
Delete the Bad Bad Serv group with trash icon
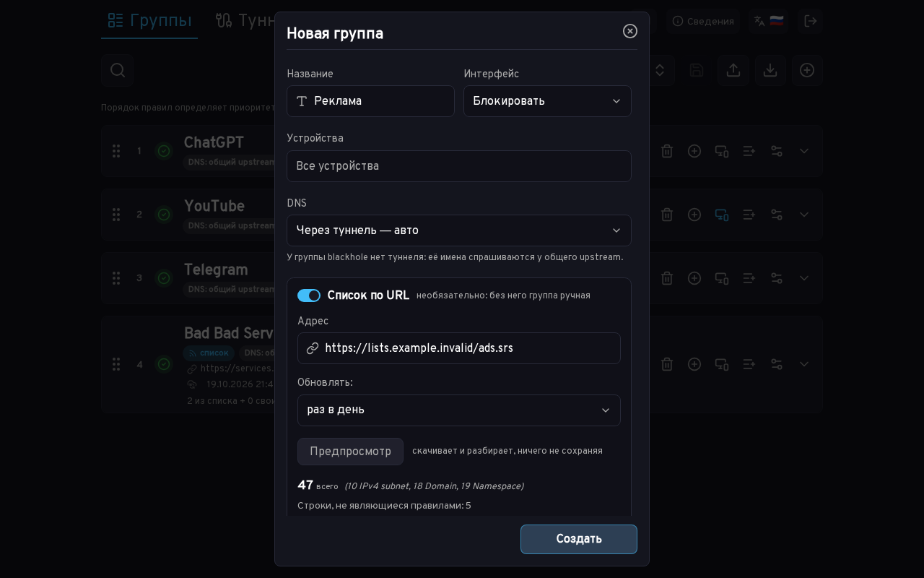point(667,364)
